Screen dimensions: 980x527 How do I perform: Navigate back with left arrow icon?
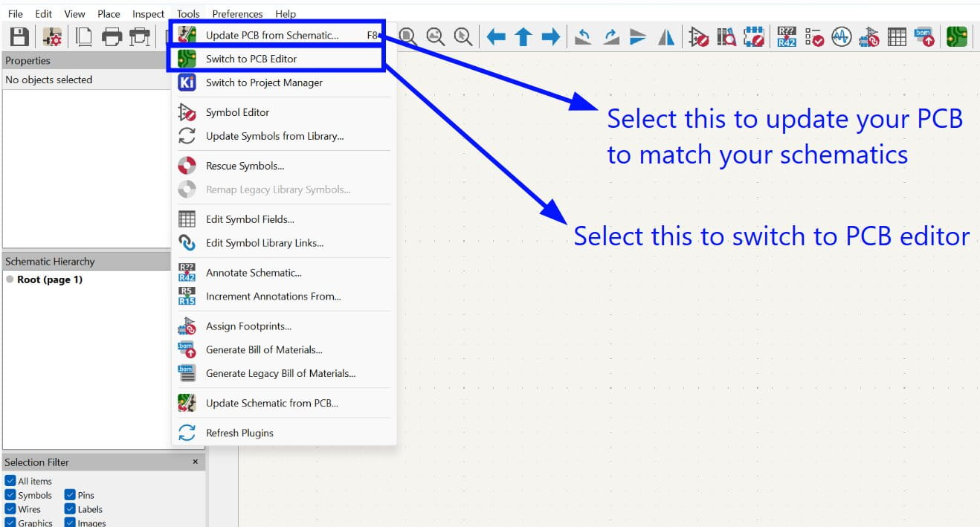496,36
